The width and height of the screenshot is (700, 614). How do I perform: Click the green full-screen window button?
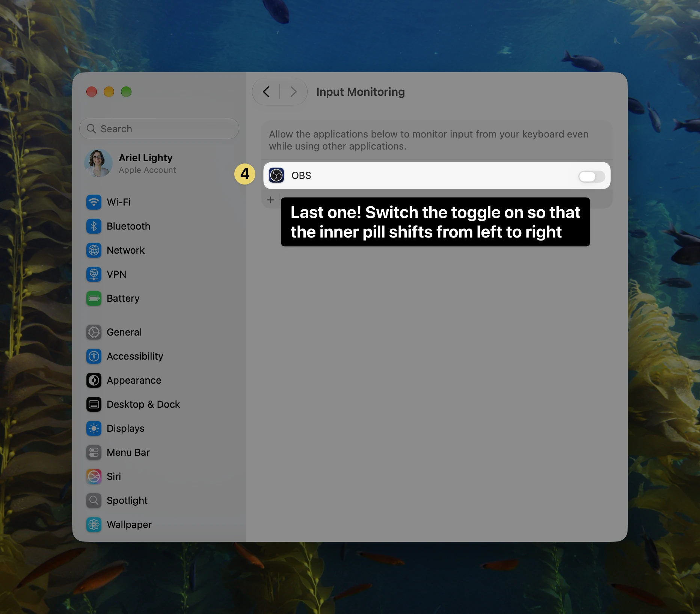126,92
